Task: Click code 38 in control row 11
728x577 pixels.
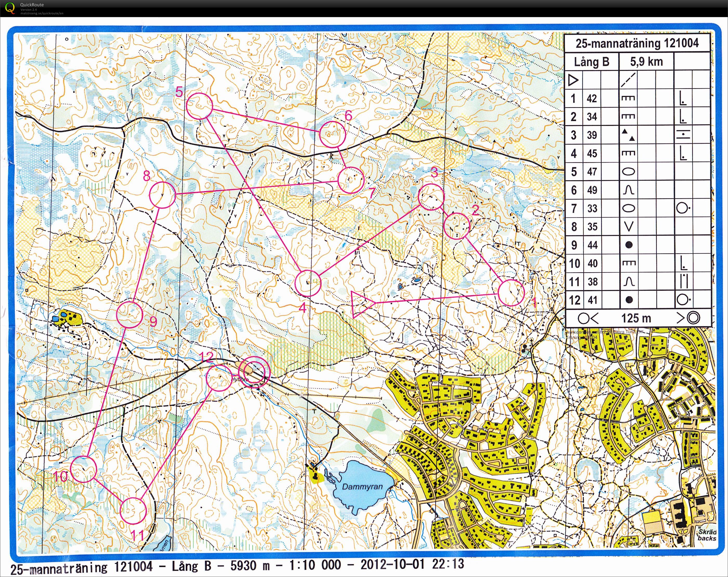Action: [x=592, y=281]
